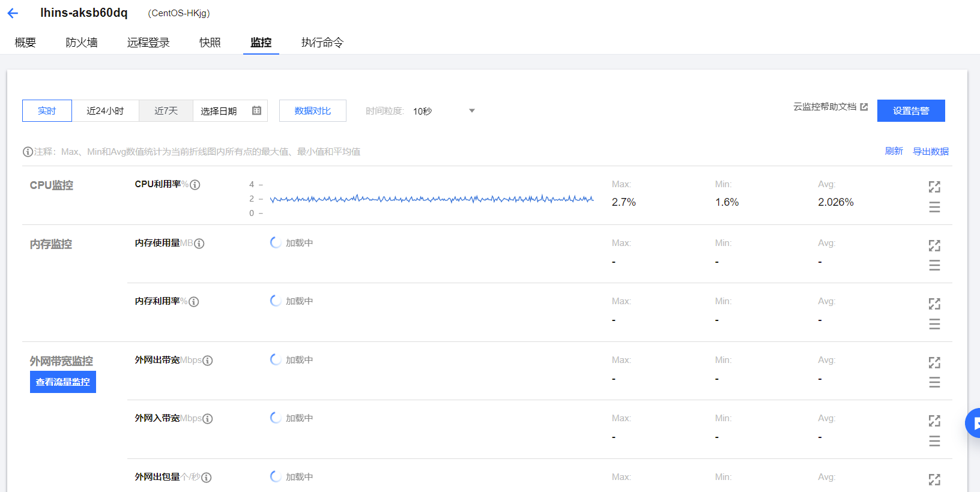Switch to the 防火墙 tab
The height and width of the screenshot is (492, 980).
[82, 43]
